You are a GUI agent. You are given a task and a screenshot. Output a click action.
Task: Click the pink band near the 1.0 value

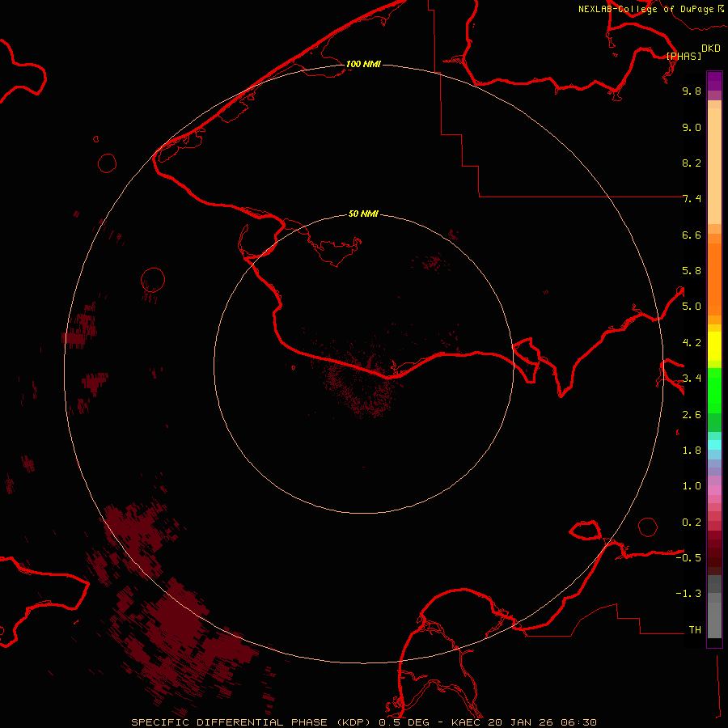pyautogui.click(x=714, y=487)
